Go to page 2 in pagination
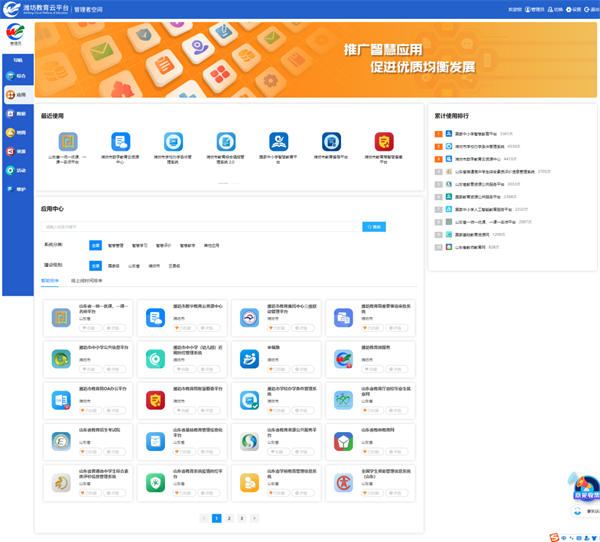 pyautogui.click(x=229, y=518)
